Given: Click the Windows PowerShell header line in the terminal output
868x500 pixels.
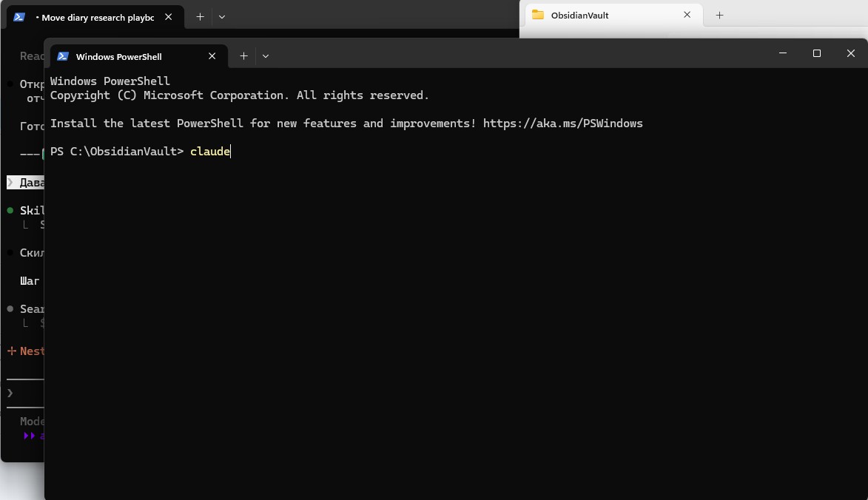Looking at the screenshot, I should click(110, 81).
